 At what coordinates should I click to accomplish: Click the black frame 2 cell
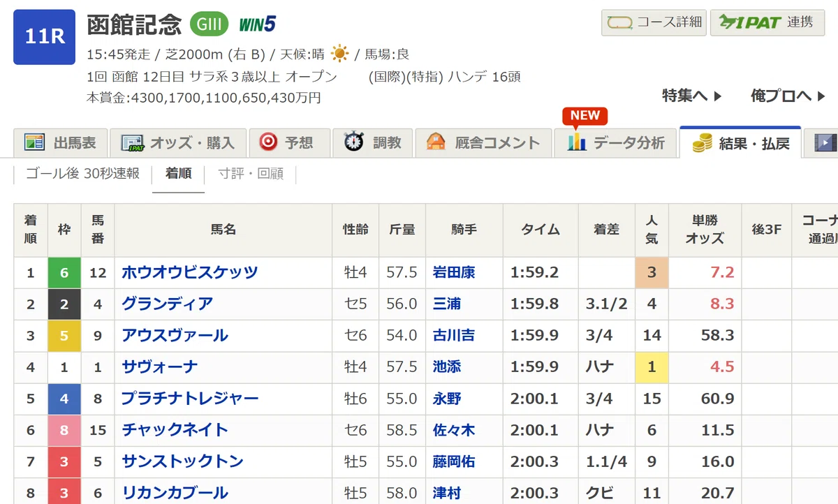click(64, 304)
